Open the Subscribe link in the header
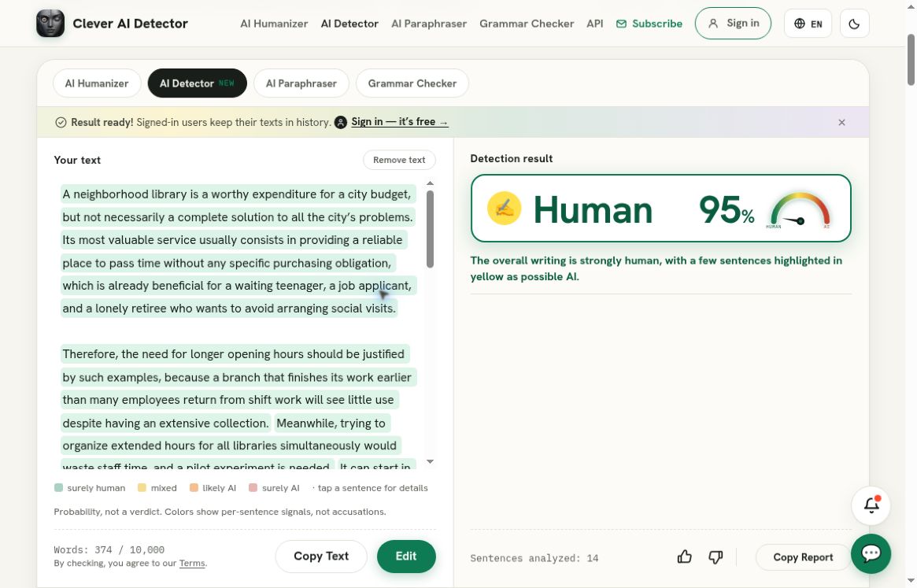The width and height of the screenshot is (917, 588). (649, 24)
